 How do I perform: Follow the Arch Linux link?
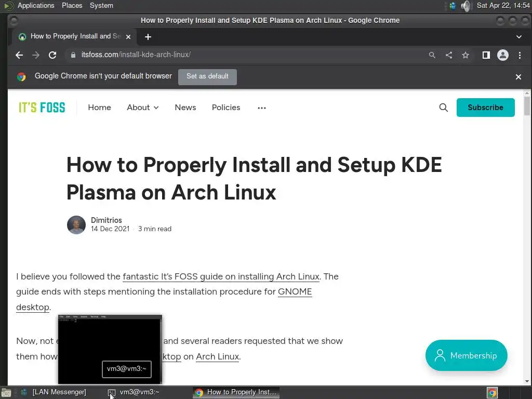pos(218,356)
